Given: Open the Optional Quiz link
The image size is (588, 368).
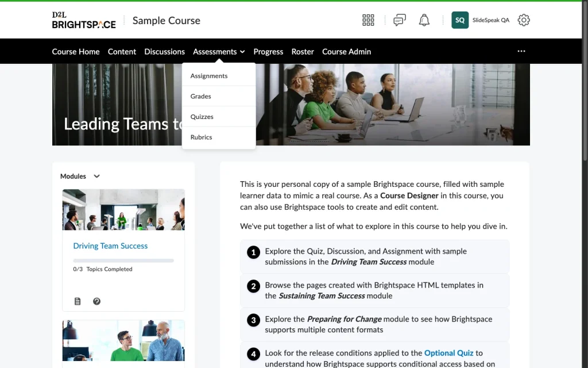Looking at the screenshot, I should pyautogui.click(x=448, y=353).
